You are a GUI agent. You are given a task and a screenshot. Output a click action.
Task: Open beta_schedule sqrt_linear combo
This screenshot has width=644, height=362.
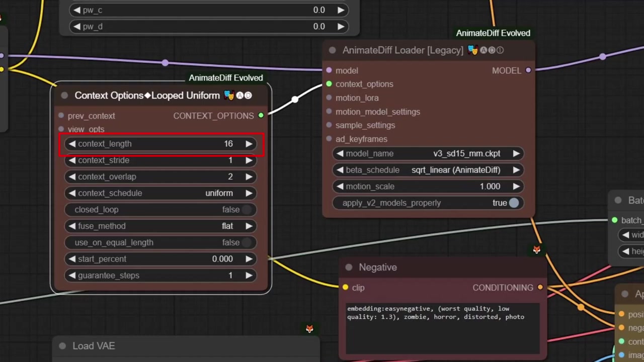[x=428, y=170]
